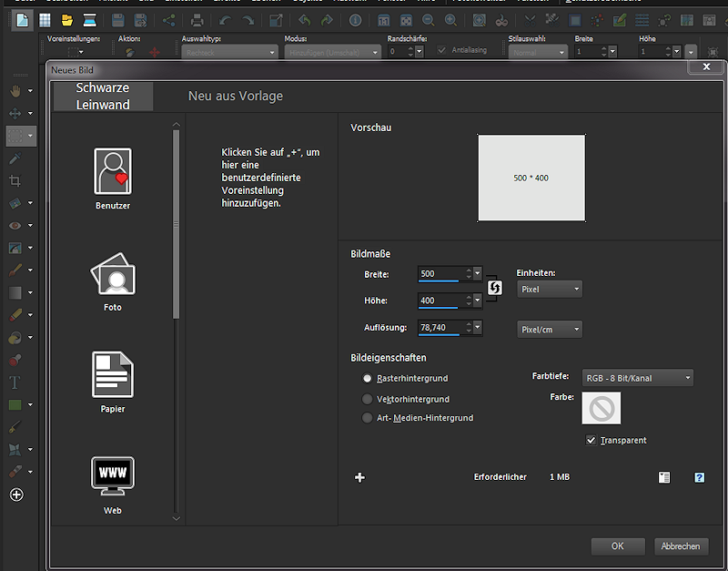Add a custom preset with plus icon

(359, 477)
